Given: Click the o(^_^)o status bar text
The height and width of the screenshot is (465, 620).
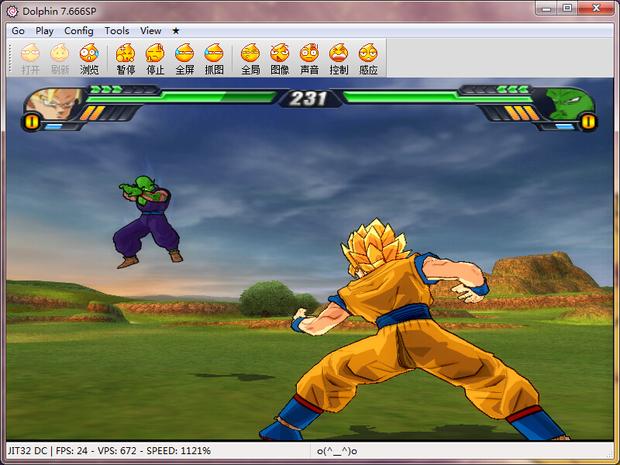Looking at the screenshot, I should pos(337,451).
